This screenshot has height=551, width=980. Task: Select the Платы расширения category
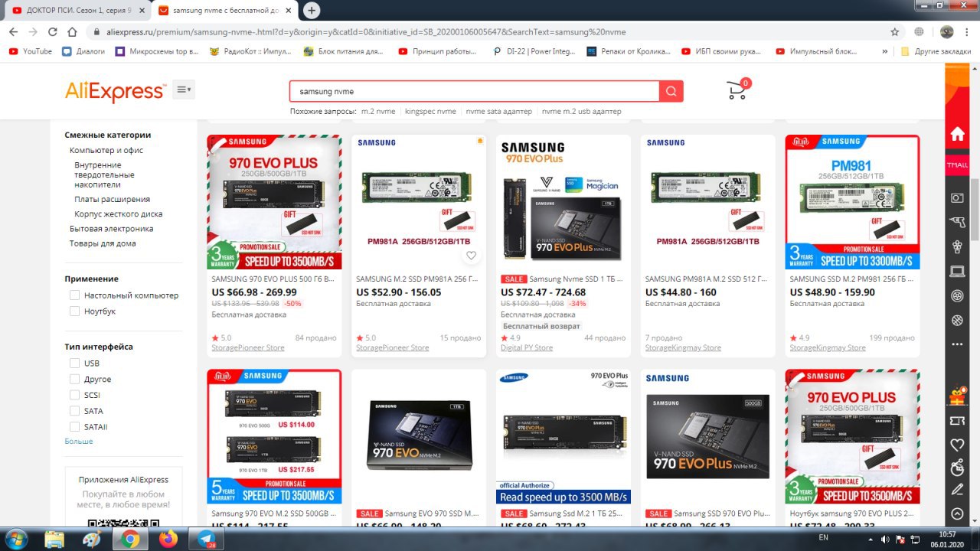pos(112,199)
